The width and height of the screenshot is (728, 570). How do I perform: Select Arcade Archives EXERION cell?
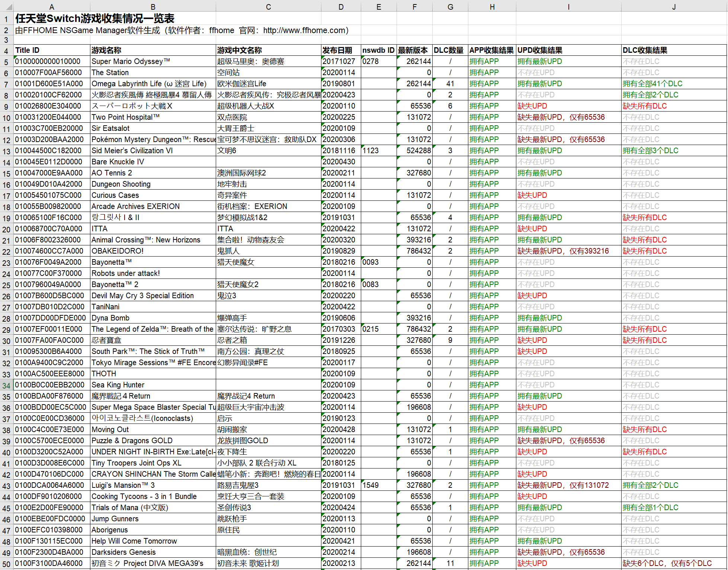pyautogui.click(x=153, y=206)
